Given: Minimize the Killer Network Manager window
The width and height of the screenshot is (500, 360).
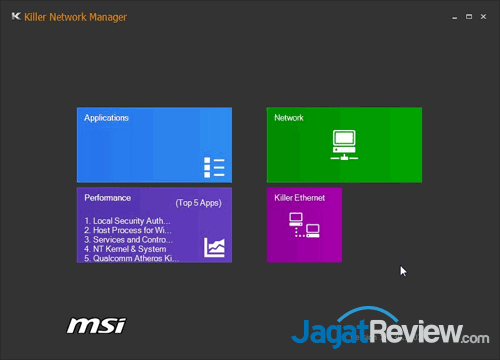Looking at the screenshot, I should pyautogui.click(x=454, y=17).
